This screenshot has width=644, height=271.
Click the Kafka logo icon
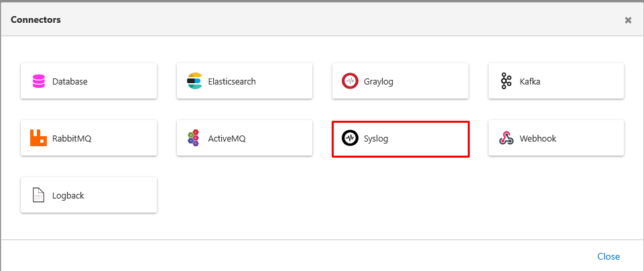506,82
